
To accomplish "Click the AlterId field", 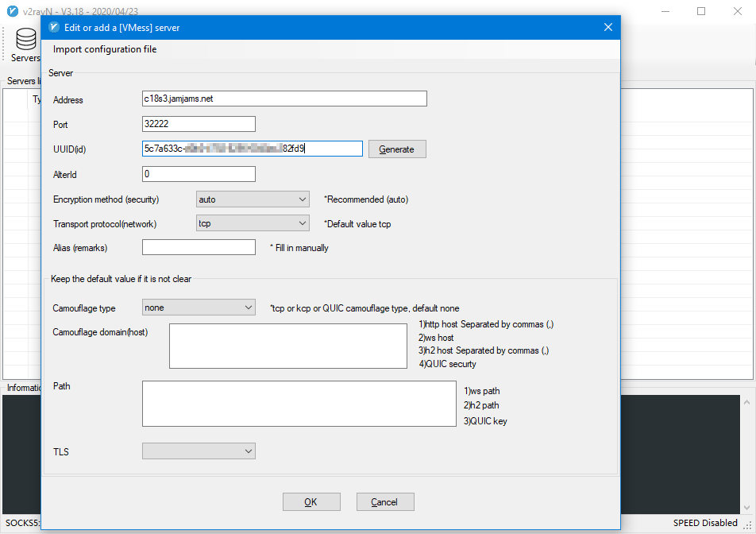I will [199, 174].
